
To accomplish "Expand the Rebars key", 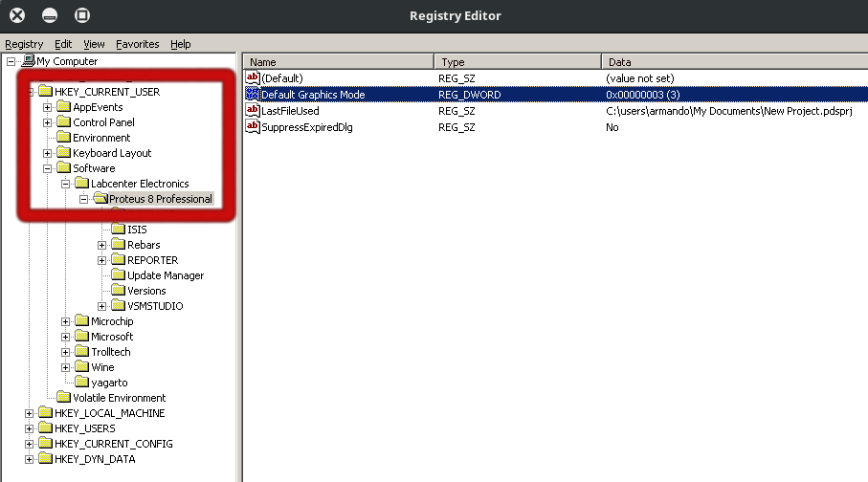I will click(101, 245).
